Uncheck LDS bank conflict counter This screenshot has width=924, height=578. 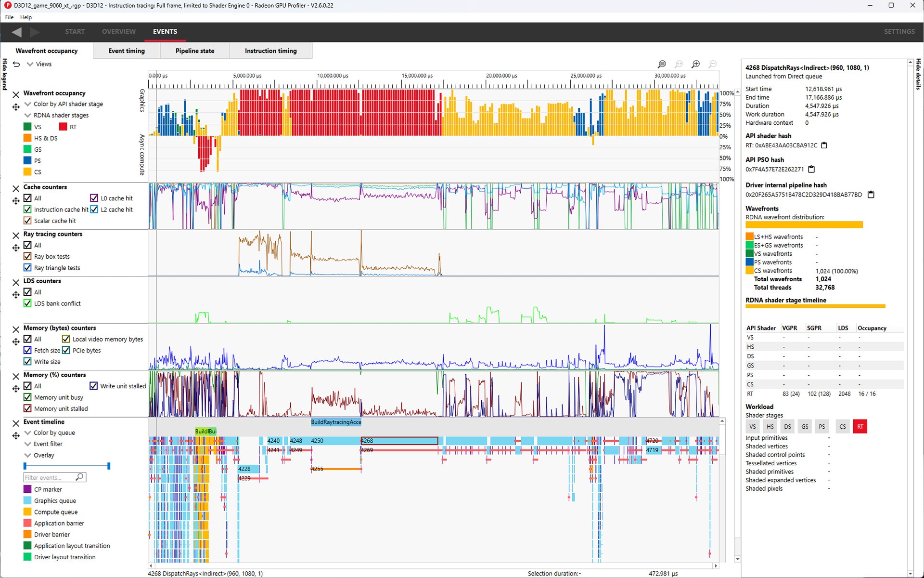point(28,303)
